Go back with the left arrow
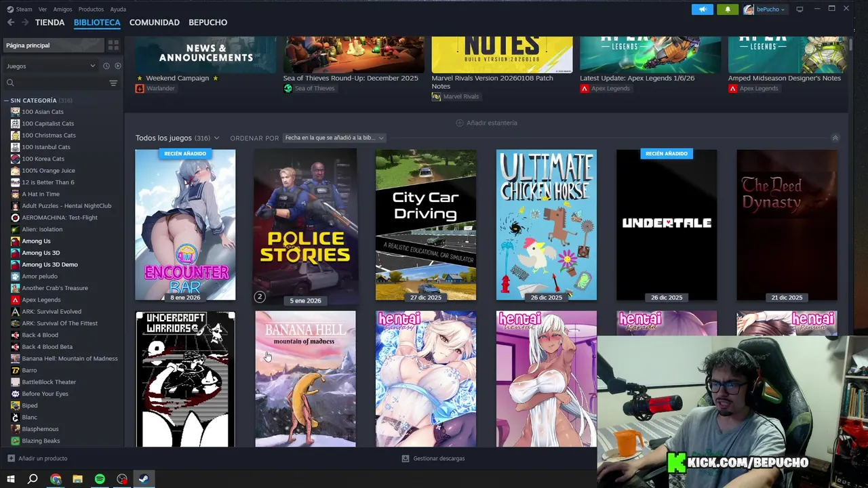Image resolution: width=868 pixels, height=488 pixels. coord(11,22)
